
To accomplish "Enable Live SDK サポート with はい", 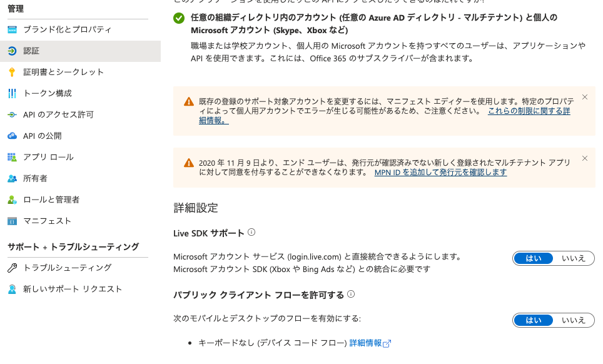I will click(x=533, y=258).
